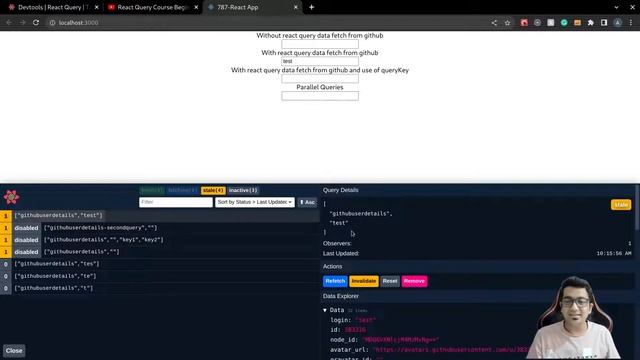Open Sort by Status dropdown

click(255, 202)
